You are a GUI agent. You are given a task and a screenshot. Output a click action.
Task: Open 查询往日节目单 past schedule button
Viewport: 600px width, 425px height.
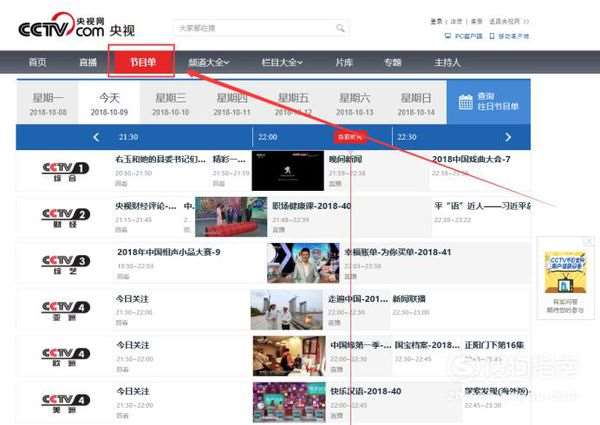click(489, 102)
